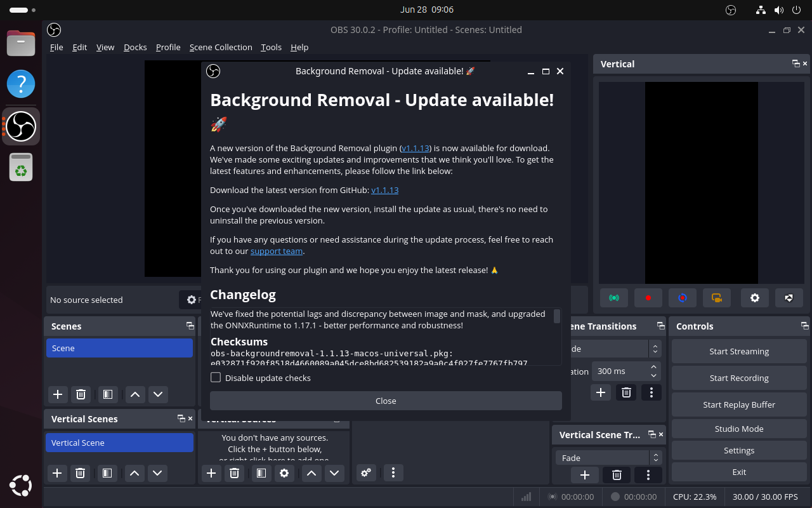Open vertical source filters icon
Viewport: 812px width, 508px height.
point(261,473)
